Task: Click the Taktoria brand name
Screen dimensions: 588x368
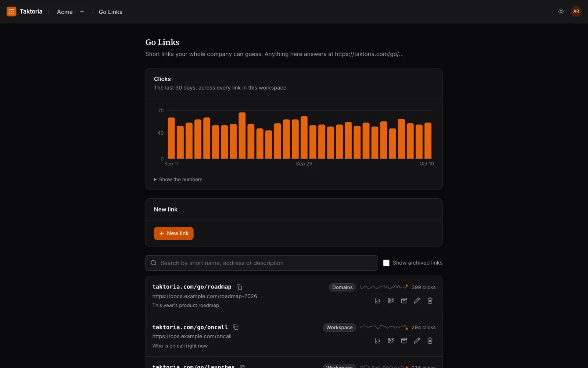Action: [31, 11]
